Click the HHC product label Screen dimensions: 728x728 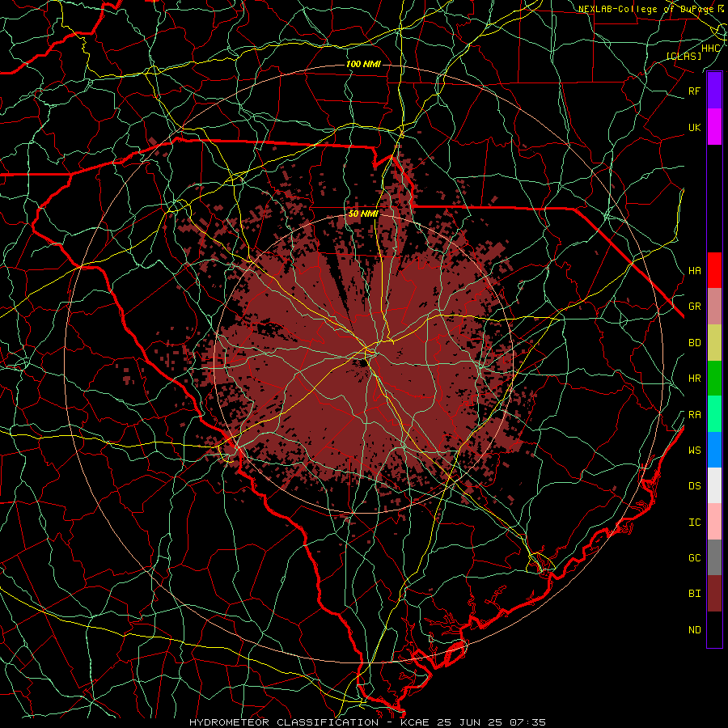tap(711, 49)
